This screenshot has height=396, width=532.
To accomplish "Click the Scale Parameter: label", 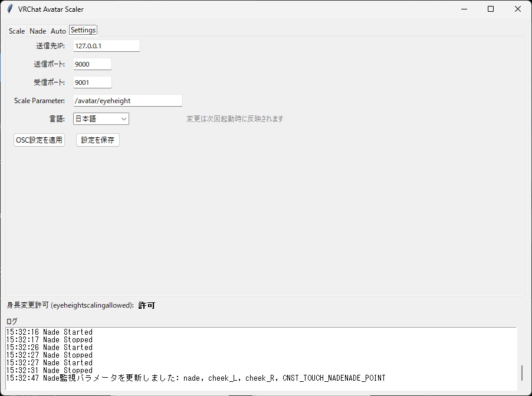I will point(40,101).
